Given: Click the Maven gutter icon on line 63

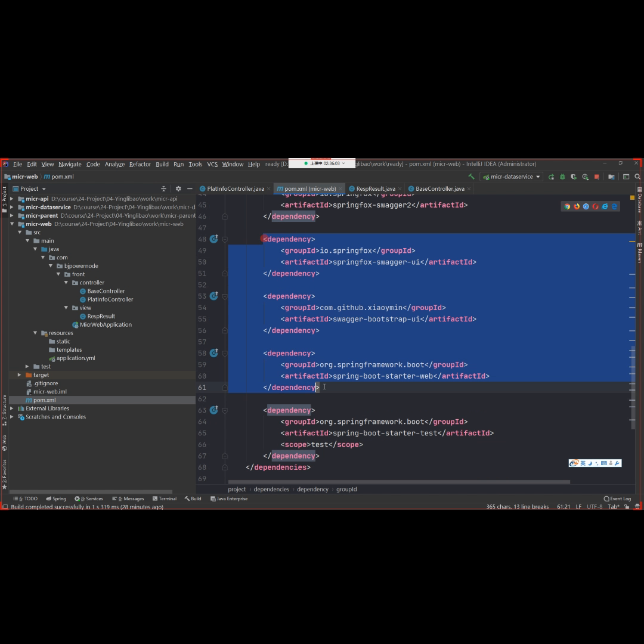Looking at the screenshot, I should [214, 410].
